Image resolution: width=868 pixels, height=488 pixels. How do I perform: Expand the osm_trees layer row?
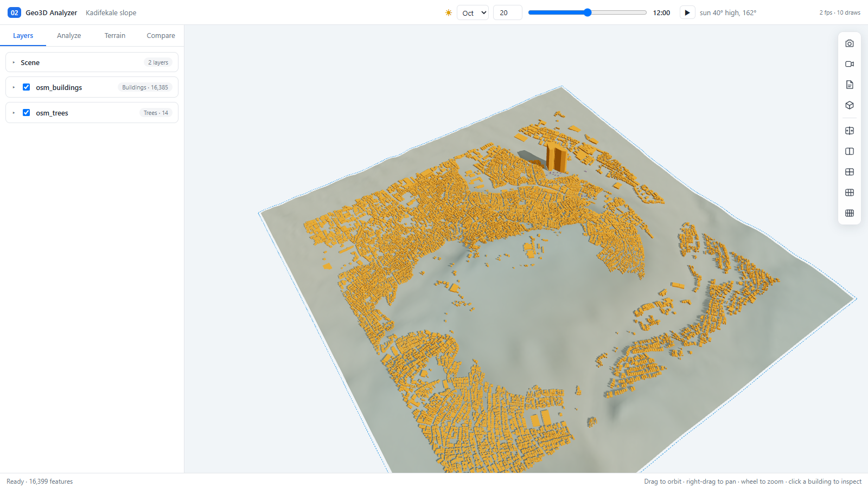14,113
